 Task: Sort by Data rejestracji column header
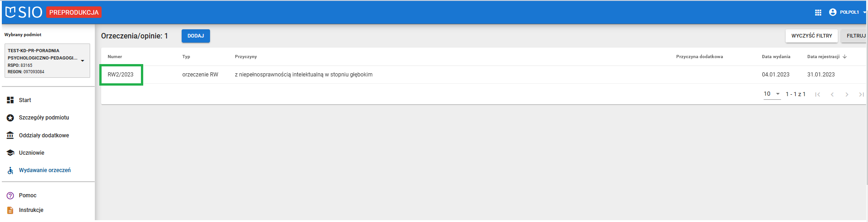tap(823, 57)
